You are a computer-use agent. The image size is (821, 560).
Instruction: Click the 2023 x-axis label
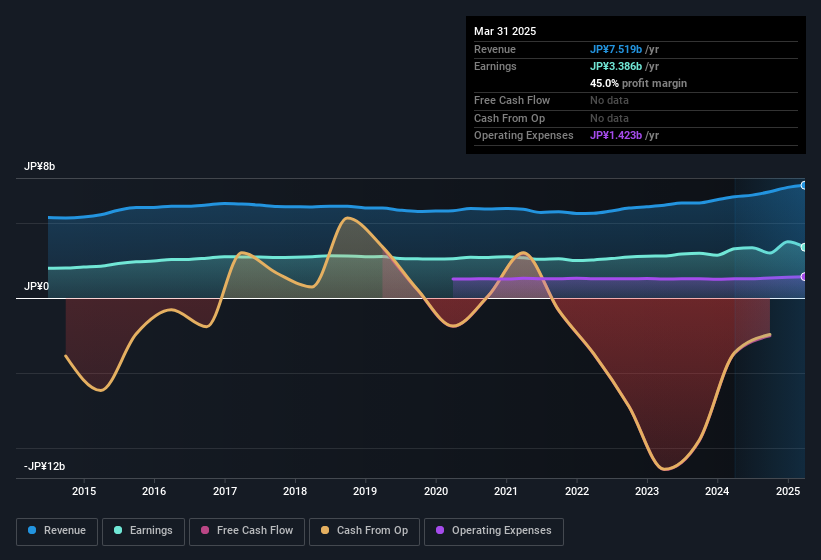647,491
